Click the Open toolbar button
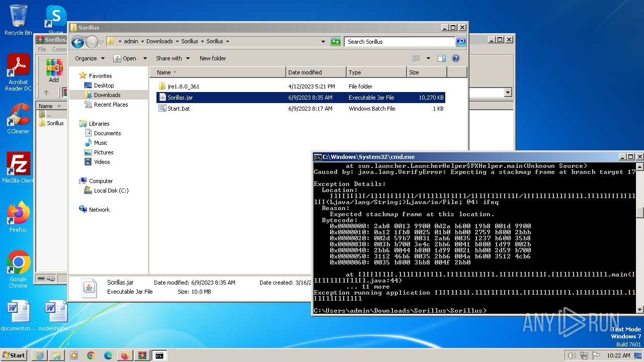Screen dimensions: 644x362 point(125,58)
